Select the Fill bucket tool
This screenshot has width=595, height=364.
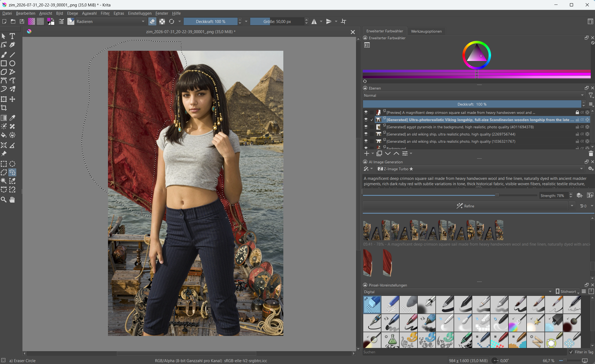tap(4, 135)
